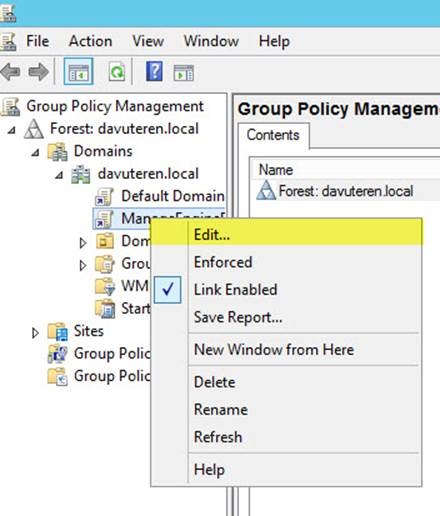Collapse the Domains tree node
Image resolution: width=440 pixels, height=516 pixels.
coord(35,152)
